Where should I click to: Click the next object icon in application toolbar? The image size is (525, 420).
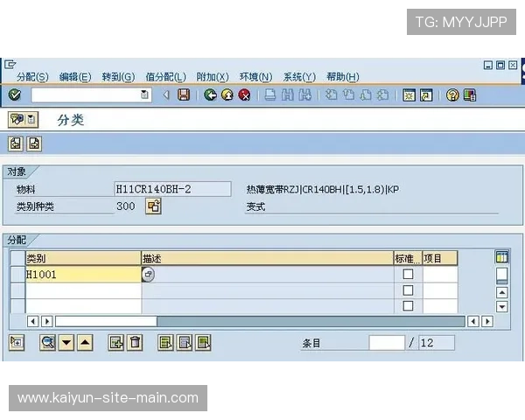[34, 143]
